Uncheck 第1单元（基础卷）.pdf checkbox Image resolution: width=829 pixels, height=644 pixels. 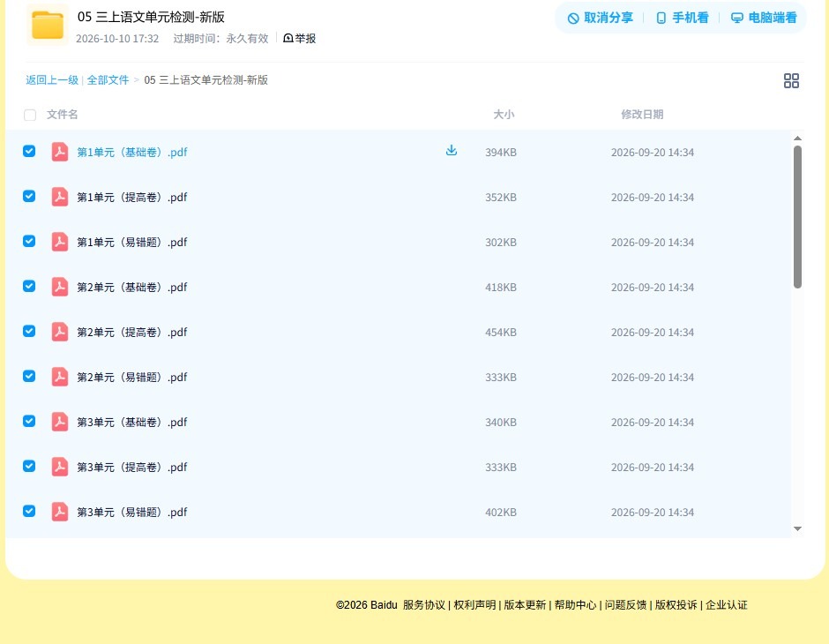[x=29, y=151]
